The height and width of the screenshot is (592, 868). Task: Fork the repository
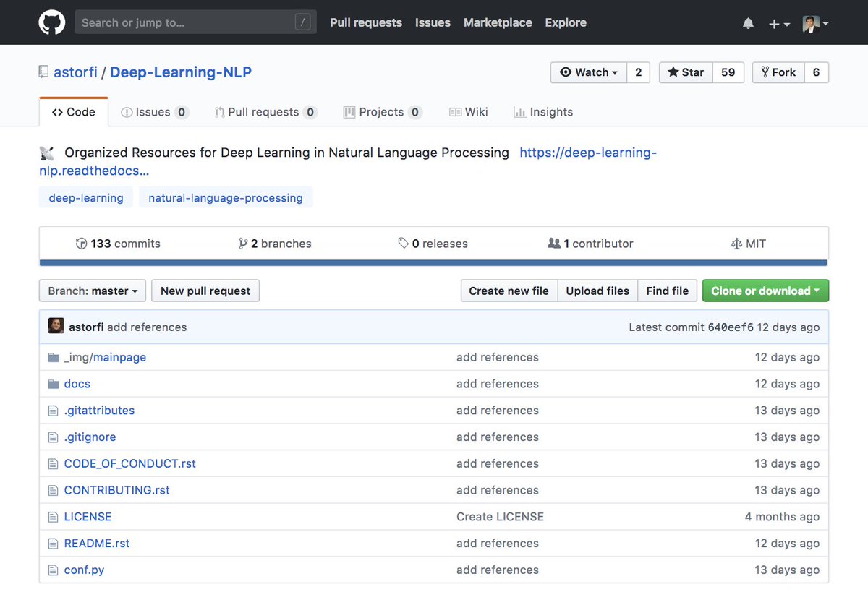(x=778, y=72)
